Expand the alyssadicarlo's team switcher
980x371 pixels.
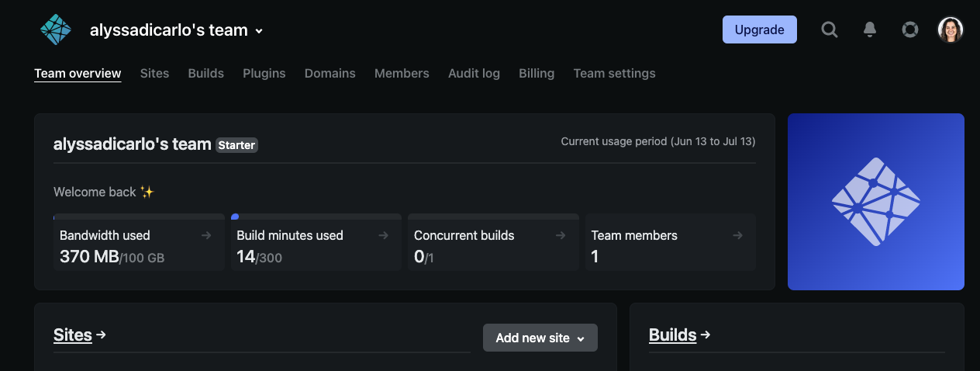[177, 31]
